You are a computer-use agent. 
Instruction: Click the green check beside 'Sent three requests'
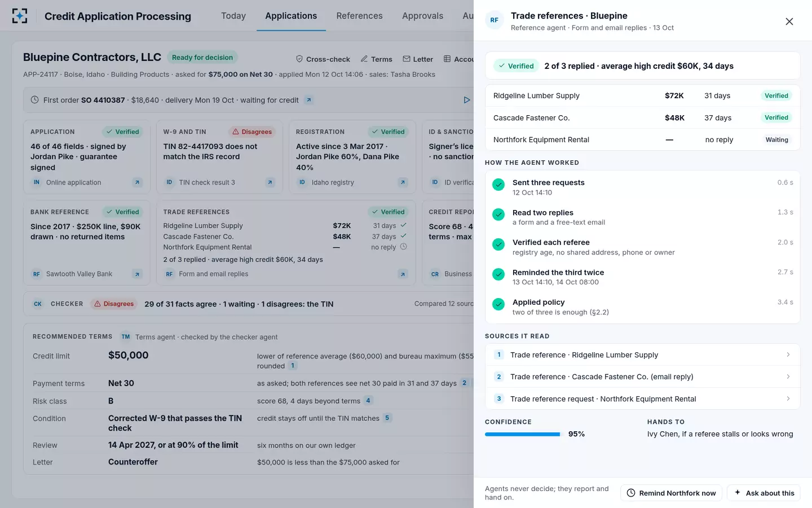498,185
